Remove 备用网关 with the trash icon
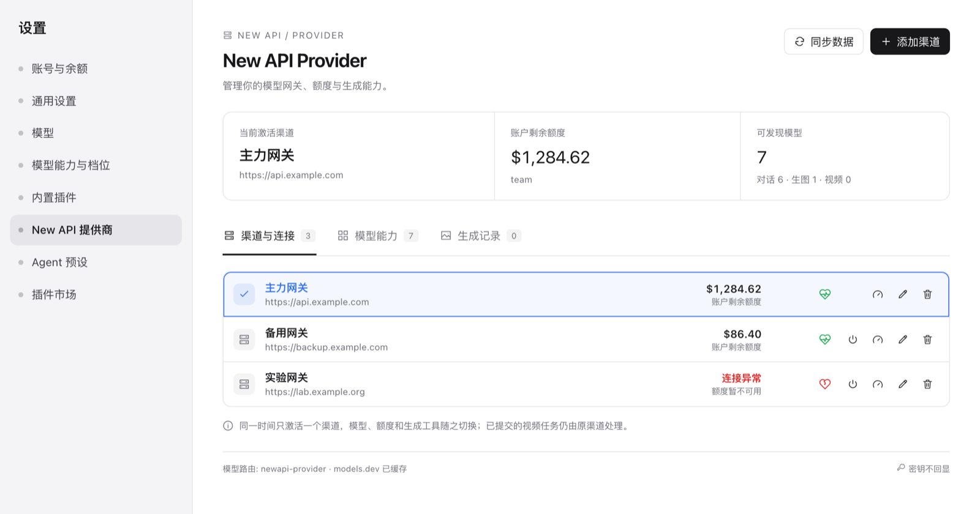Viewport: 980px width, 514px height. tap(927, 340)
